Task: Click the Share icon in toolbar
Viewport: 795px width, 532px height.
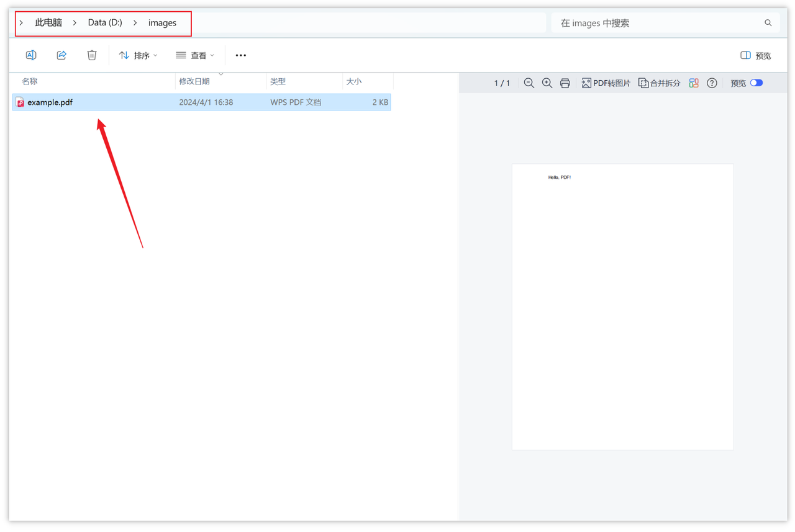Action: click(61, 55)
